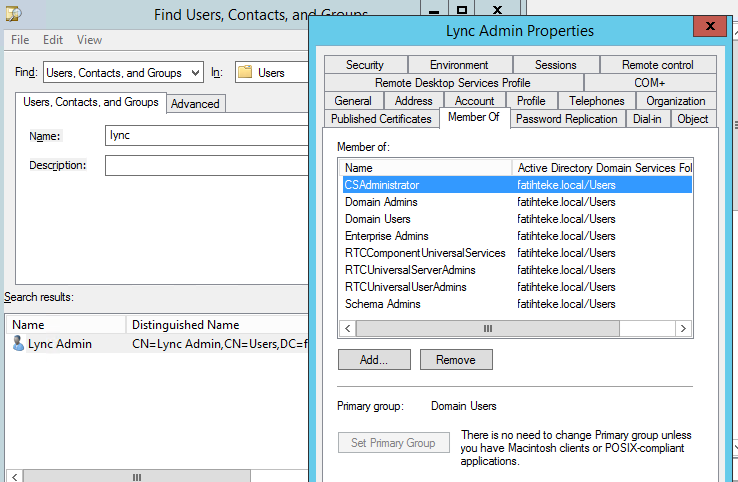Click the Find window search magnifier icon
The height and width of the screenshot is (482, 738).
[14, 14]
